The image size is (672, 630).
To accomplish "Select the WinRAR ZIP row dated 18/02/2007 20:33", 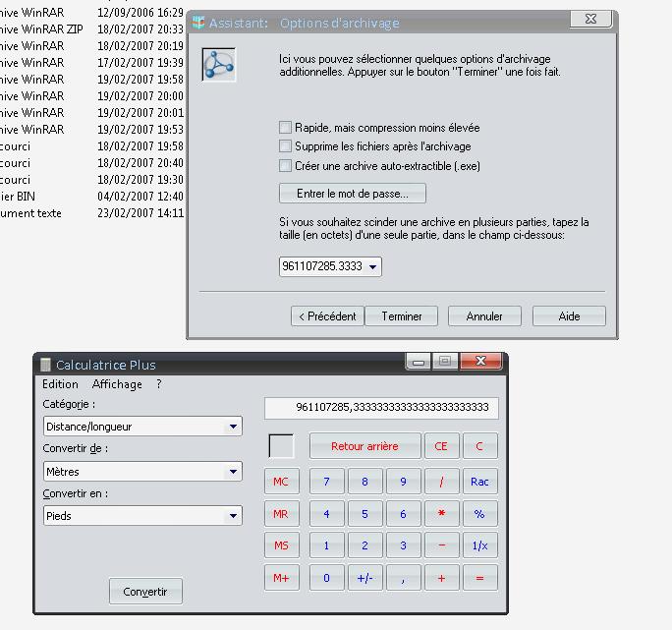I will point(91,29).
